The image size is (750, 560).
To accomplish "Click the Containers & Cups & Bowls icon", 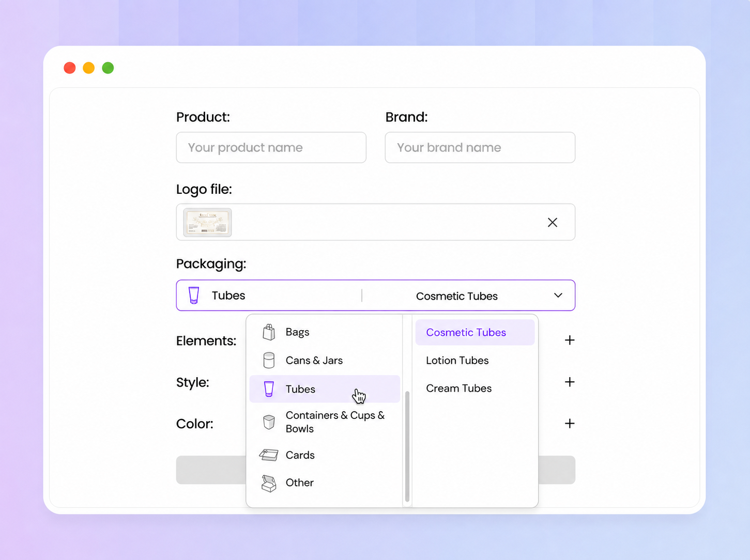I will point(269,422).
